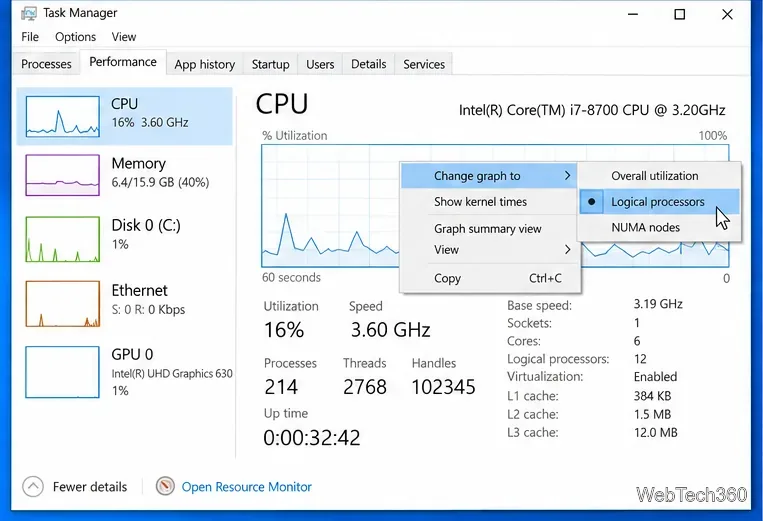Click the 214 processes count
This screenshot has width=763, height=521.
[281, 387]
